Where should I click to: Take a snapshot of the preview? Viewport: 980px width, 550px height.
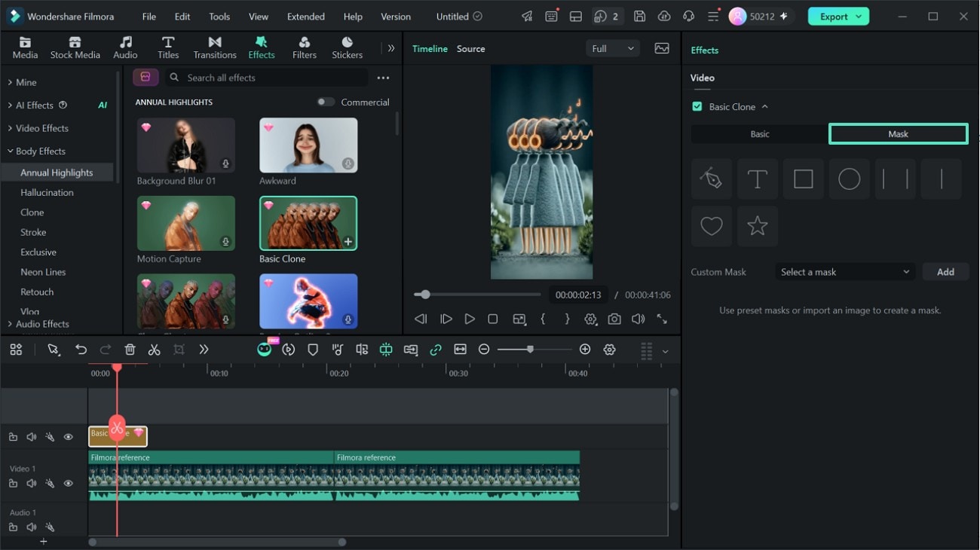pyautogui.click(x=614, y=319)
